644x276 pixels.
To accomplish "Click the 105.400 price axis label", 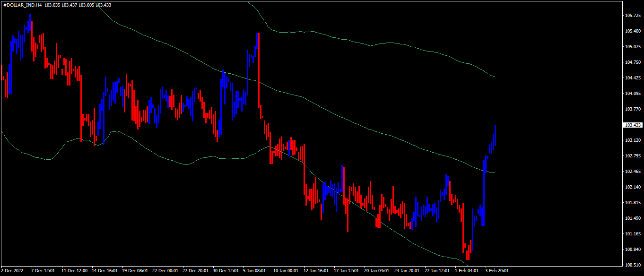I will [x=633, y=31].
